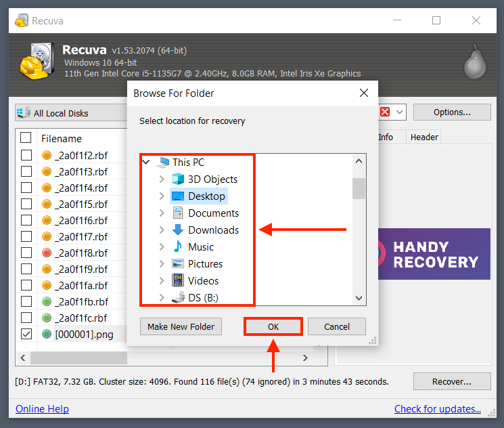This screenshot has height=428, width=504.
Task: Close the Browse For Folder dialog
Action: click(x=364, y=93)
